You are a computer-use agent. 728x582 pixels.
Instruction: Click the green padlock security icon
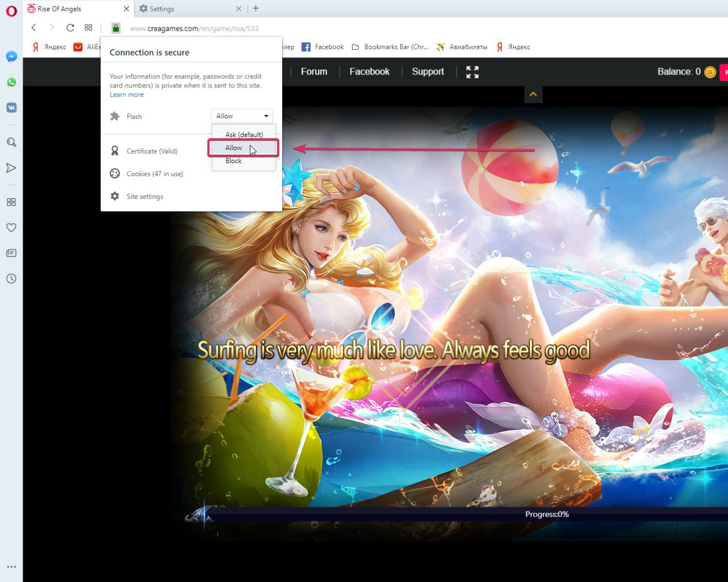pyautogui.click(x=116, y=28)
